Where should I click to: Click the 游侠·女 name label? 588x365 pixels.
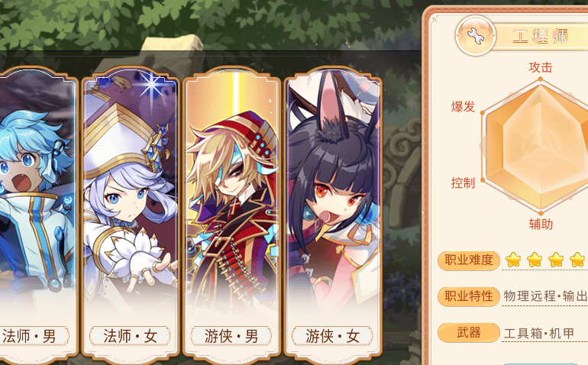333,336
